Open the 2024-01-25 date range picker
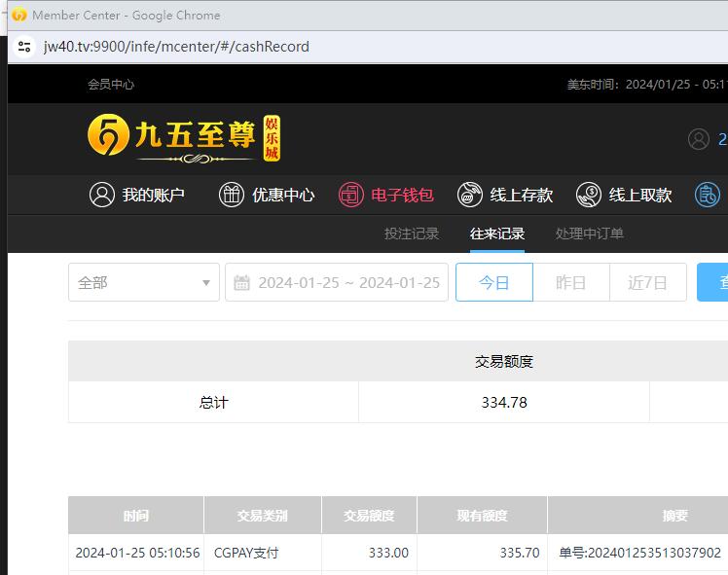 coord(337,282)
